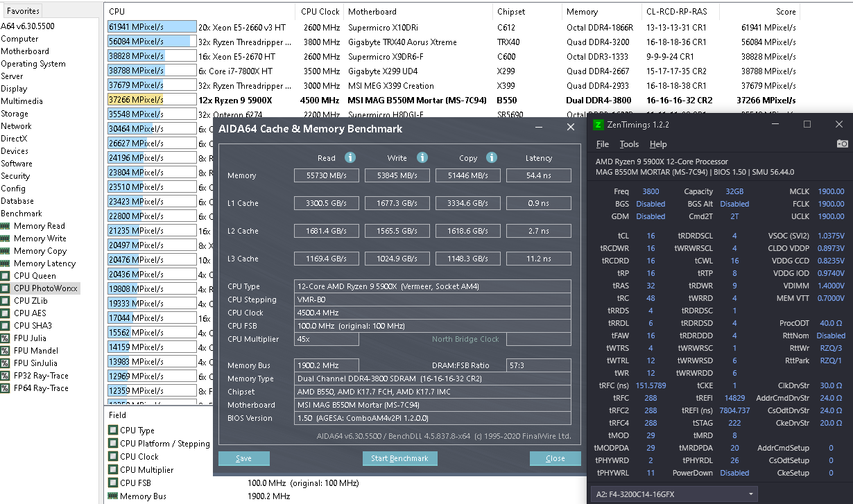
Task: Click CL-RCD-RP-RAS column header
Action: click(680, 12)
